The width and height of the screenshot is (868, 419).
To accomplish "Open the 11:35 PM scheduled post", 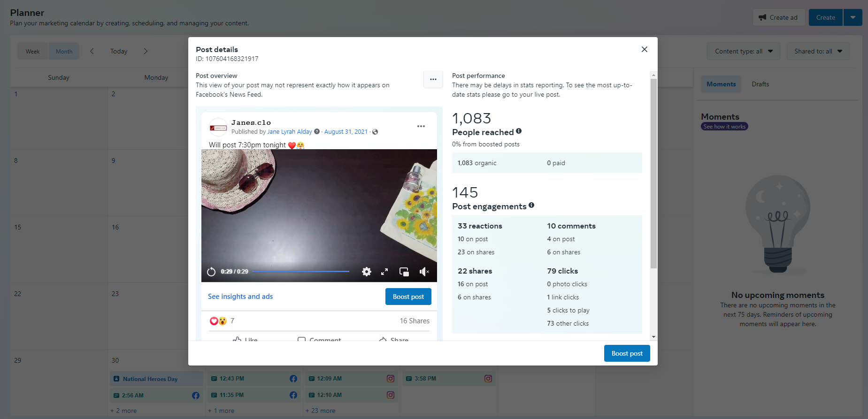I will pos(253,395).
